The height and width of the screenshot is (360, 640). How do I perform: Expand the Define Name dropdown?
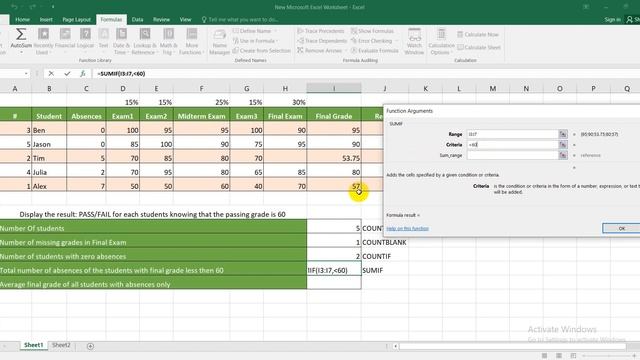pos(275,31)
